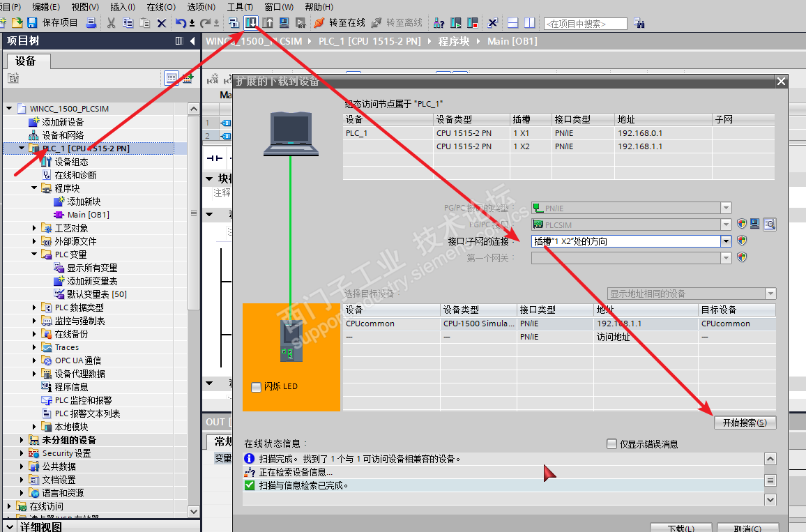Screen dimensions: 806x532
Task: Click project tree scrollbar down arrow
Action: click(193, 512)
